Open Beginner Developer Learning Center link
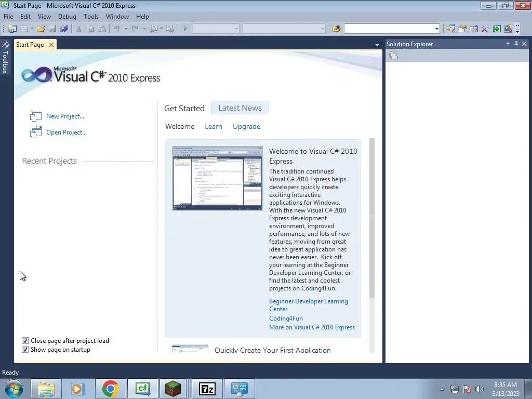The image size is (532, 399). (x=309, y=305)
